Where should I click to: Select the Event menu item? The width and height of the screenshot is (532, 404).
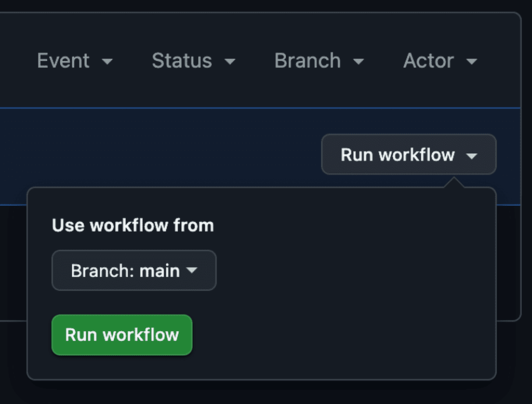click(x=63, y=61)
